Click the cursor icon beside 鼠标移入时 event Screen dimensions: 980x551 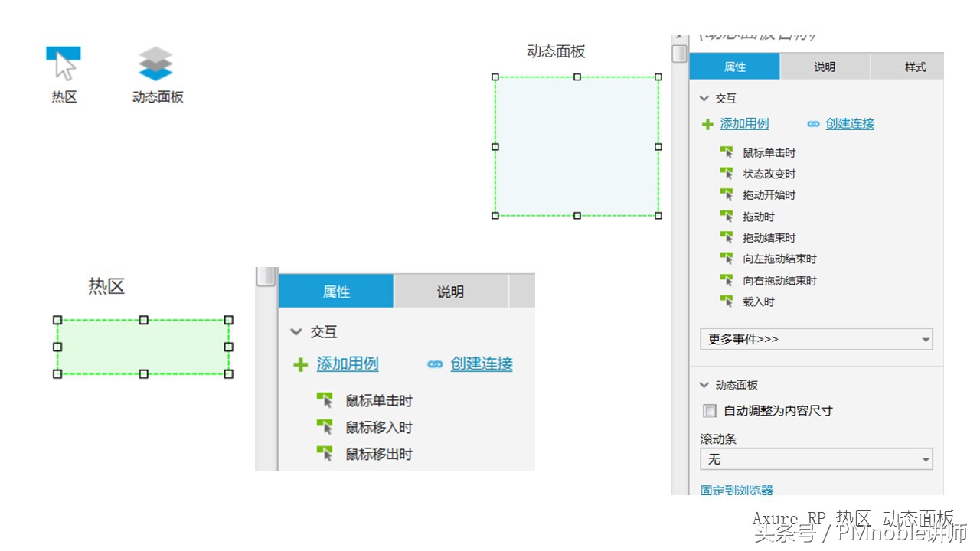point(326,427)
